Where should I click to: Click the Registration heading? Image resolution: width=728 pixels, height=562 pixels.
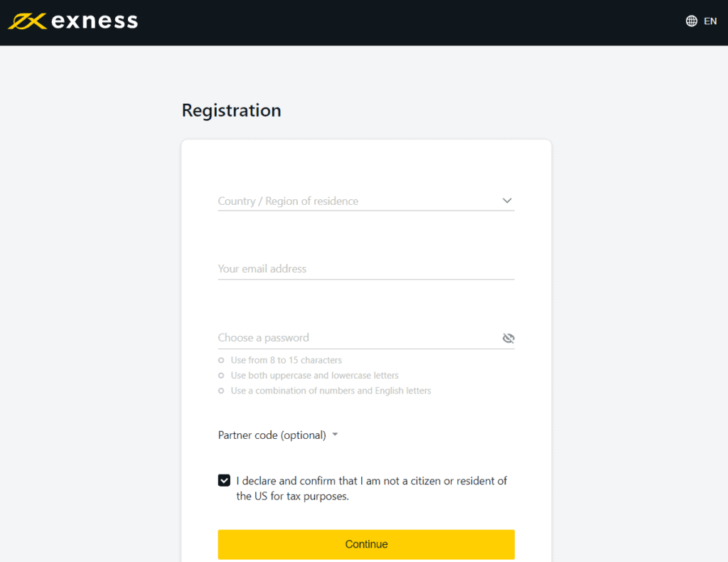tap(231, 111)
